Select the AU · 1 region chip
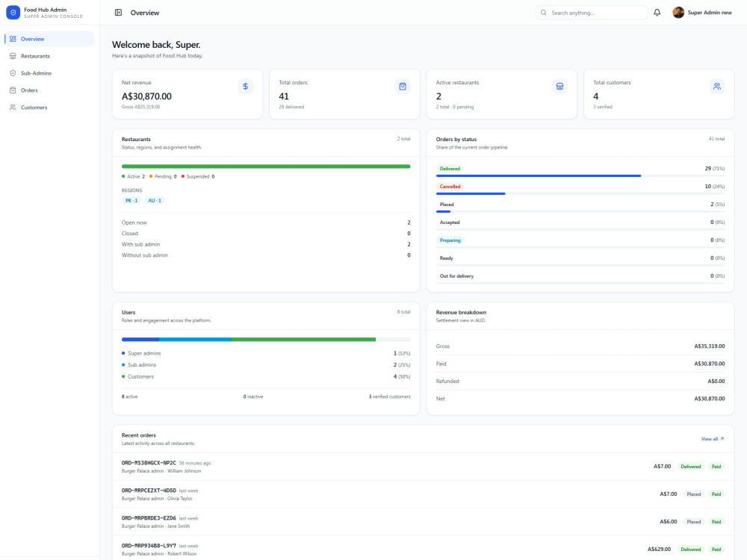This screenshot has height=560, width=747. [x=155, y=200]
